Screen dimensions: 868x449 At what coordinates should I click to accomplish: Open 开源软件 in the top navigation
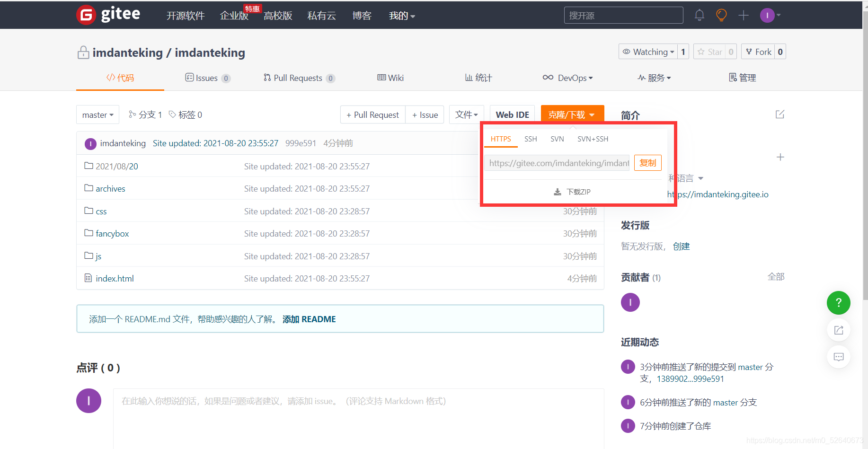click(186, 16)
